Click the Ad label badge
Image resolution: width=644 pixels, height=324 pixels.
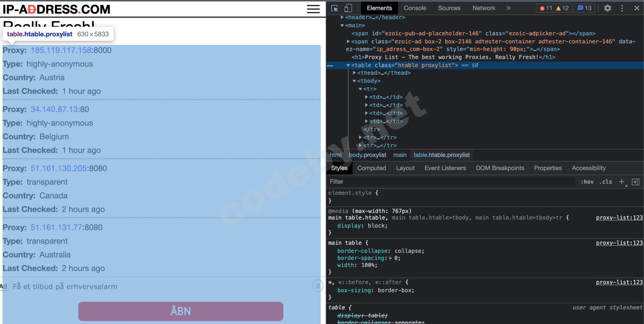[4, 287]
